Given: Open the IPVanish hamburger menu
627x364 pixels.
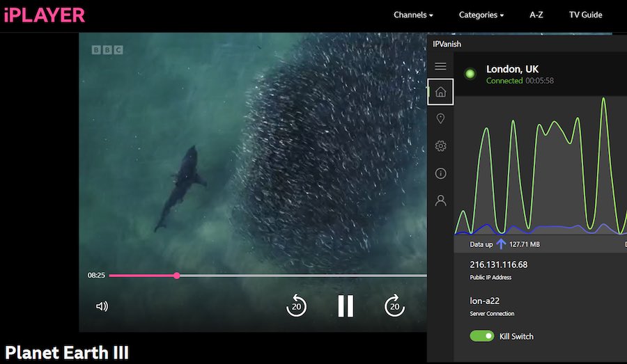Looking at the screenshot, I should click(x=440, y=66).
